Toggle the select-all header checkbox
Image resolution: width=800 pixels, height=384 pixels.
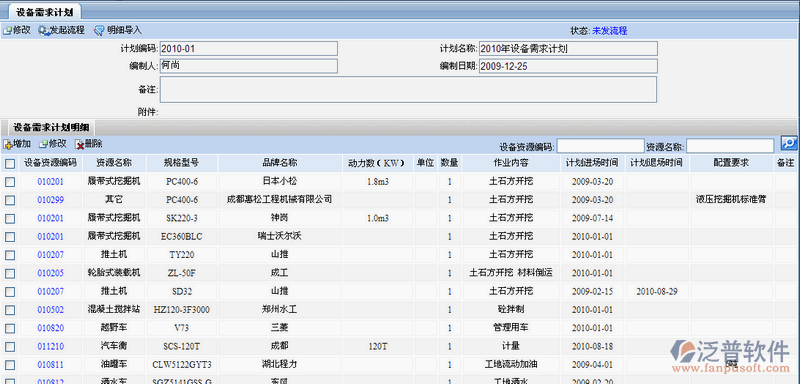[10, 164]
